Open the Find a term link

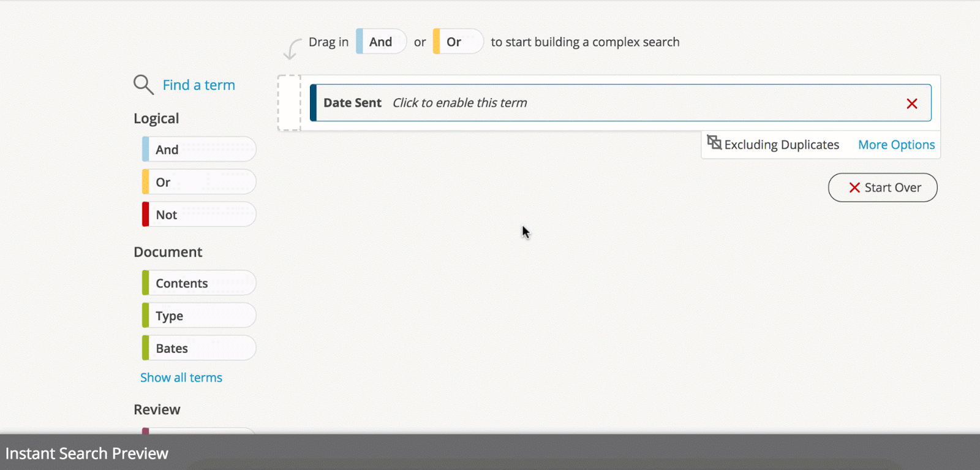pyautogui.click(x=198, y=85)
